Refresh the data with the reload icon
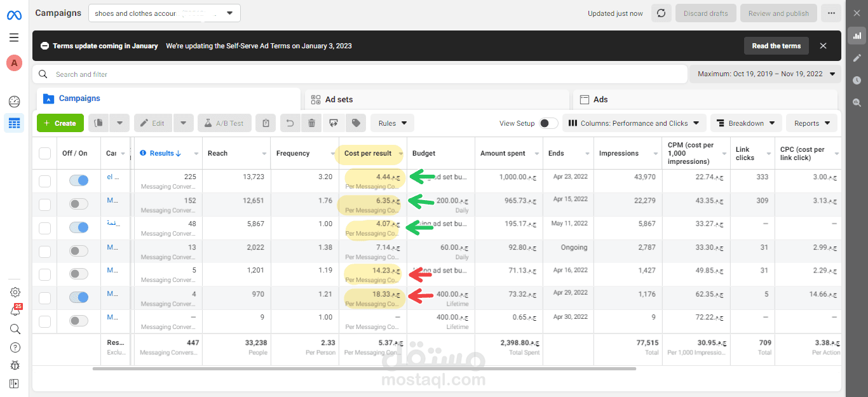The height and width of the screenshot is (397, 868). [661, 13]
